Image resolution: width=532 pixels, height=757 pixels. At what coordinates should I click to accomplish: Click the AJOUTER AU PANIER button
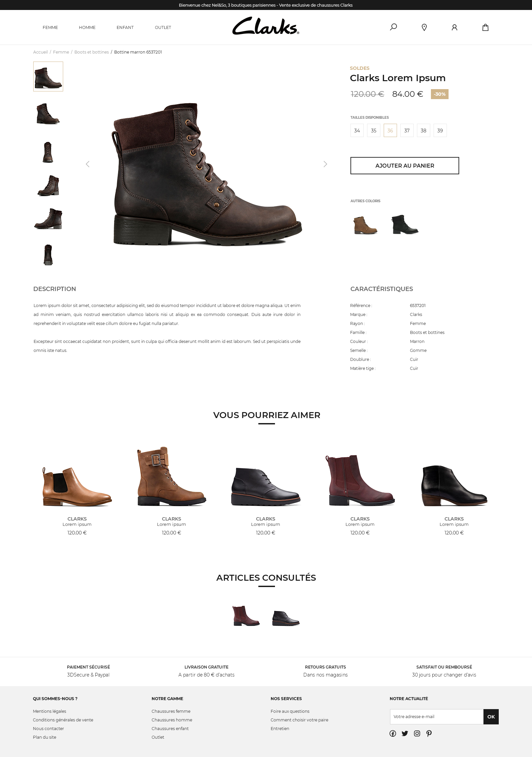[x=405, y=166]
